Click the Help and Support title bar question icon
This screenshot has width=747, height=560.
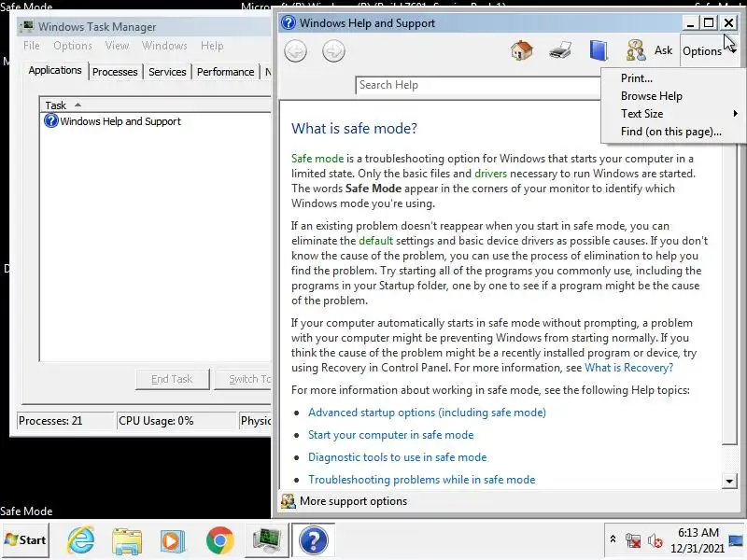(289, 22)
